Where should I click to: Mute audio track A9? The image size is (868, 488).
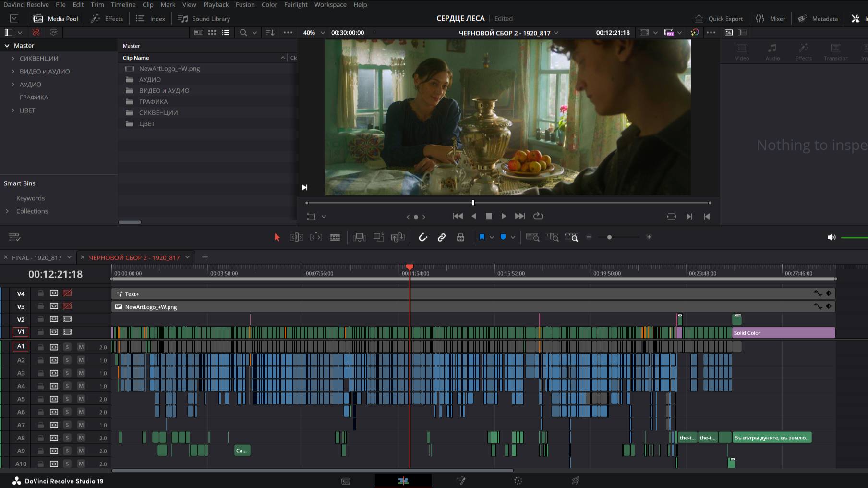tap(81, 451)
